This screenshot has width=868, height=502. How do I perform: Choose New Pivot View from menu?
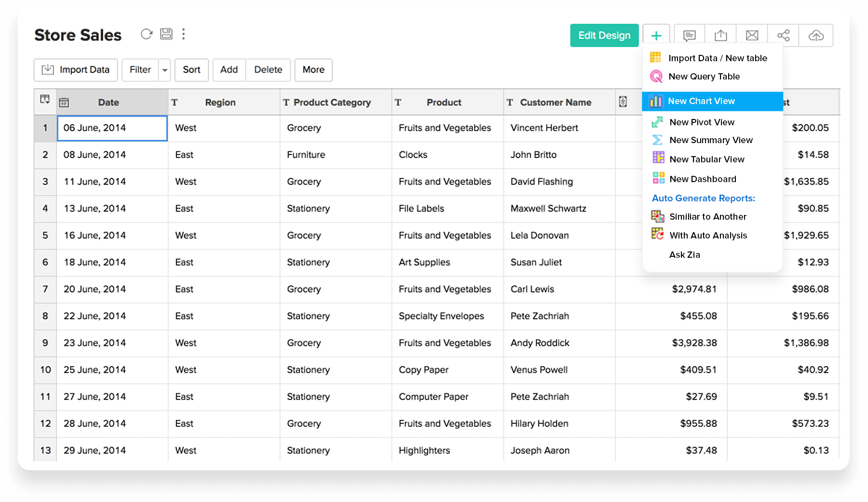(702, 122)
